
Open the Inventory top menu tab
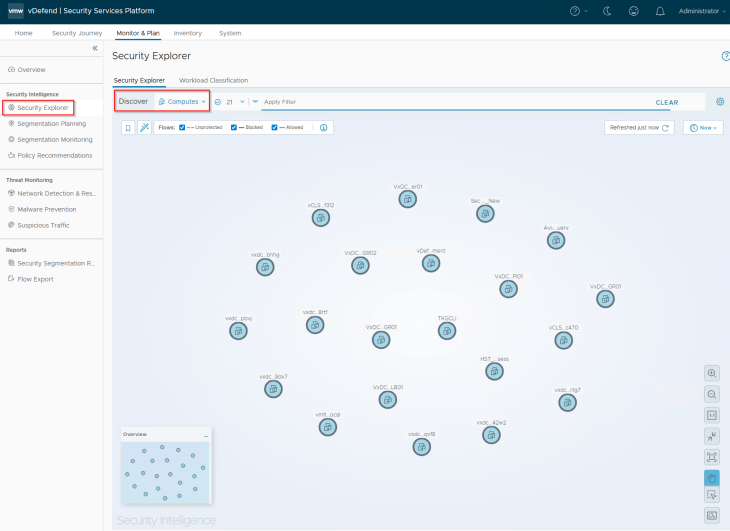tap(187, 33)
